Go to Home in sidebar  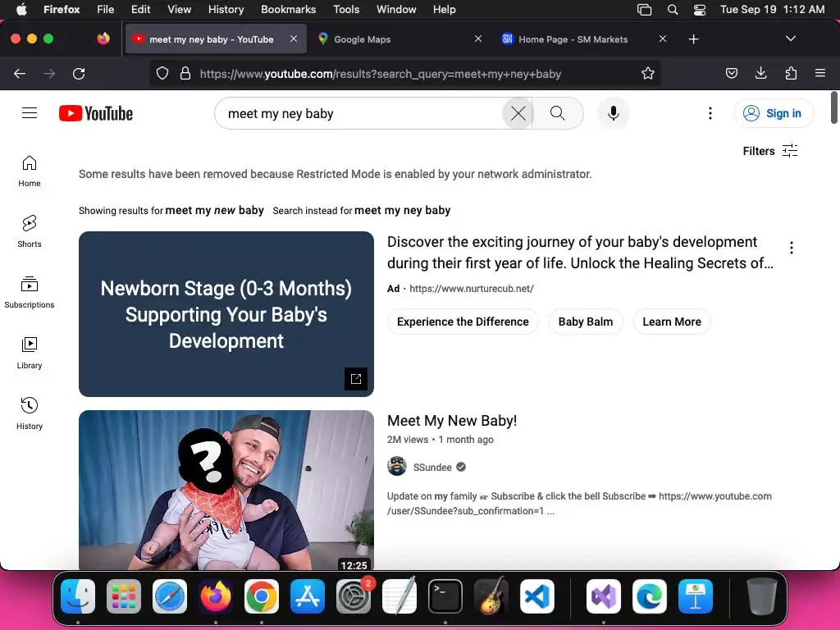pyautogui.click(x=30, y=171)
